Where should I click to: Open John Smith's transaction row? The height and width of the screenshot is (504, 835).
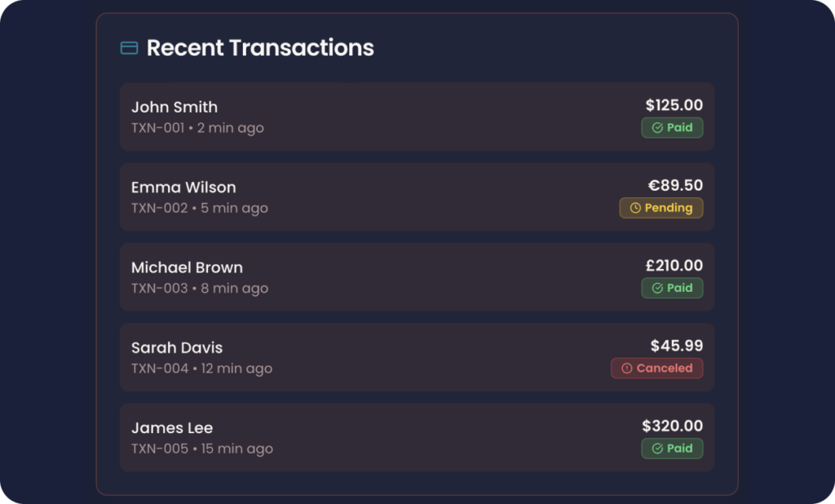coord(417,117)
